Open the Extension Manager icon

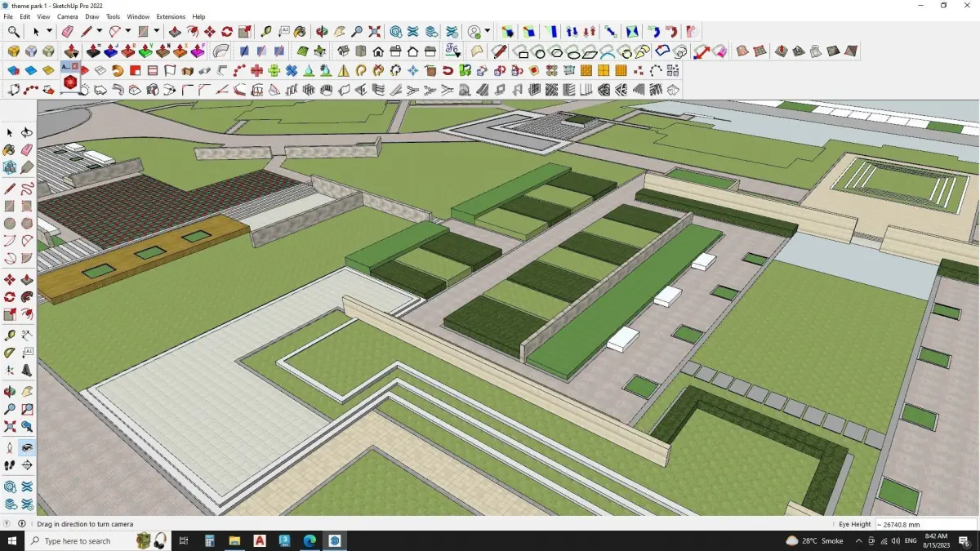[451, 32]
